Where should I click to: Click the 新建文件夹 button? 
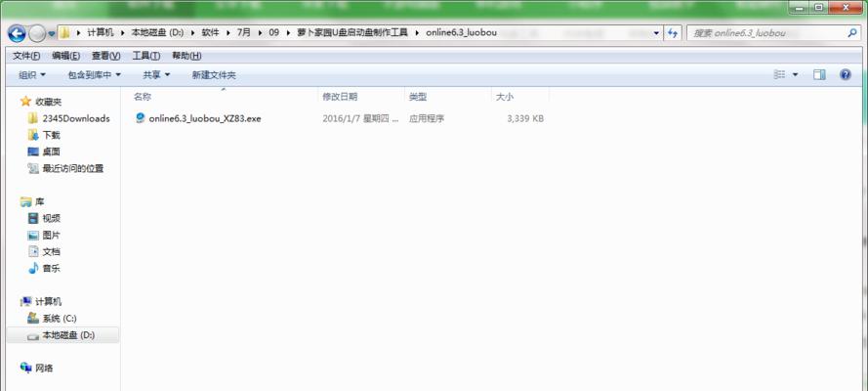214,74
